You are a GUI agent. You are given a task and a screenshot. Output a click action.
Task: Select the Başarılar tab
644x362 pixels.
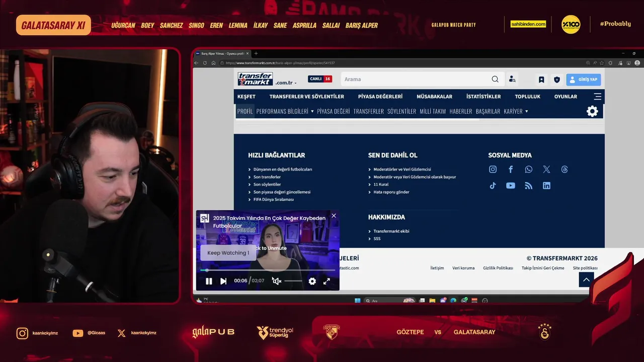click(x=488, y=111)
